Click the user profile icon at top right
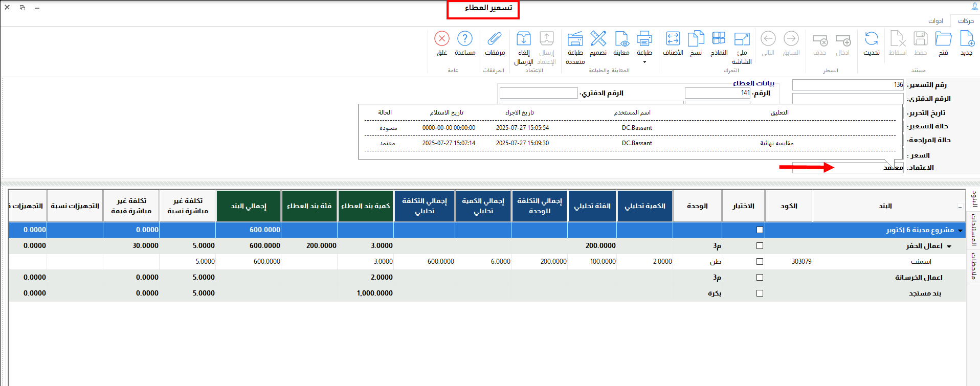980x386 pixels. point(974,7)
